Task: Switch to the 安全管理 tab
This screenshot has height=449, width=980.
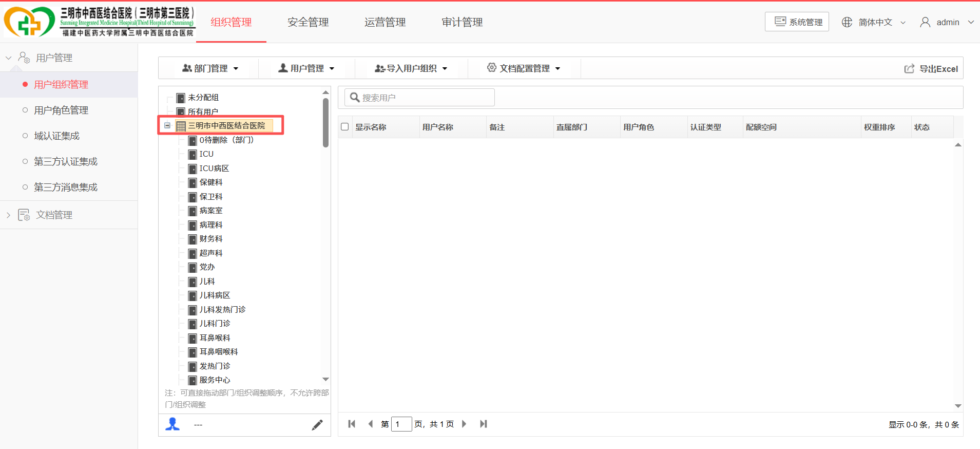Action: tap(308, 22)
